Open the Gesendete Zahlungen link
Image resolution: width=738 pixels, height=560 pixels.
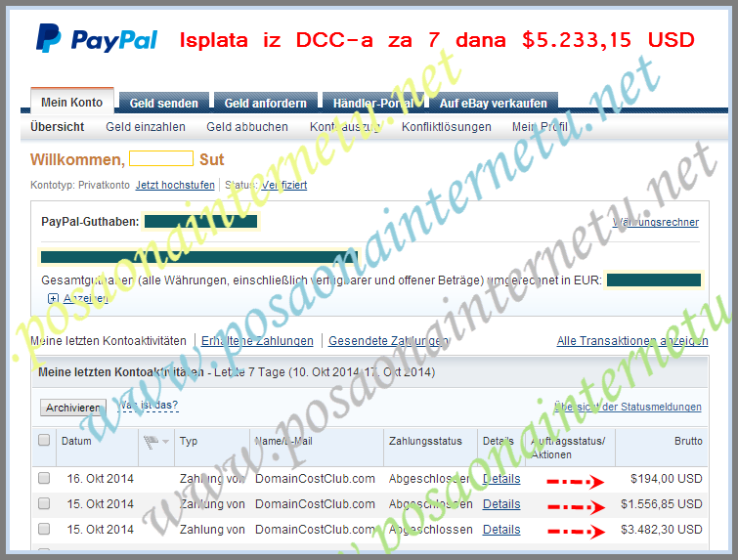[388, 341]
